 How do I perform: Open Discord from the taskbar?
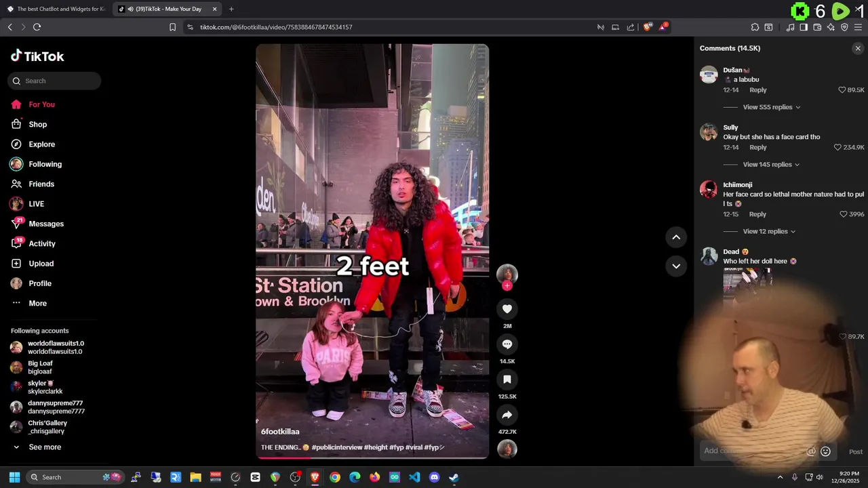(x=434, y=477)
